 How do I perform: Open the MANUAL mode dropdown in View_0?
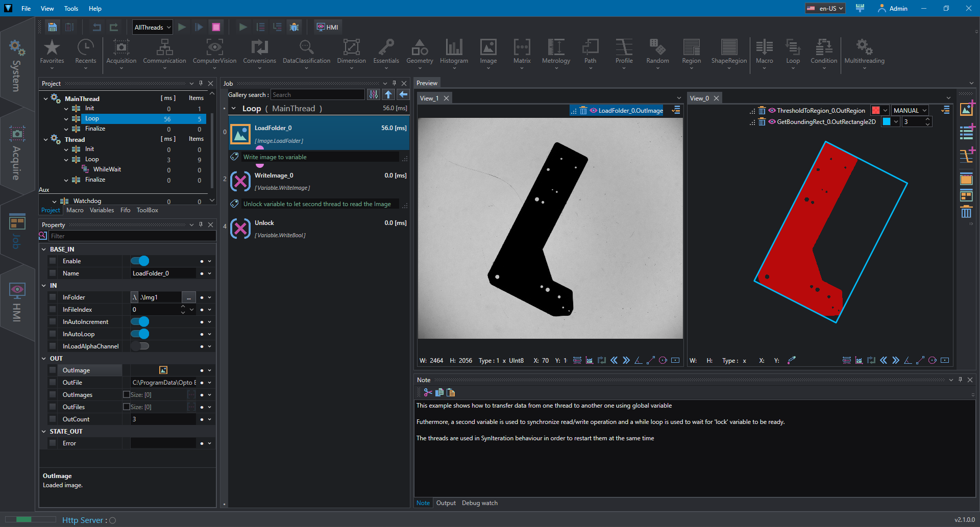910,110
